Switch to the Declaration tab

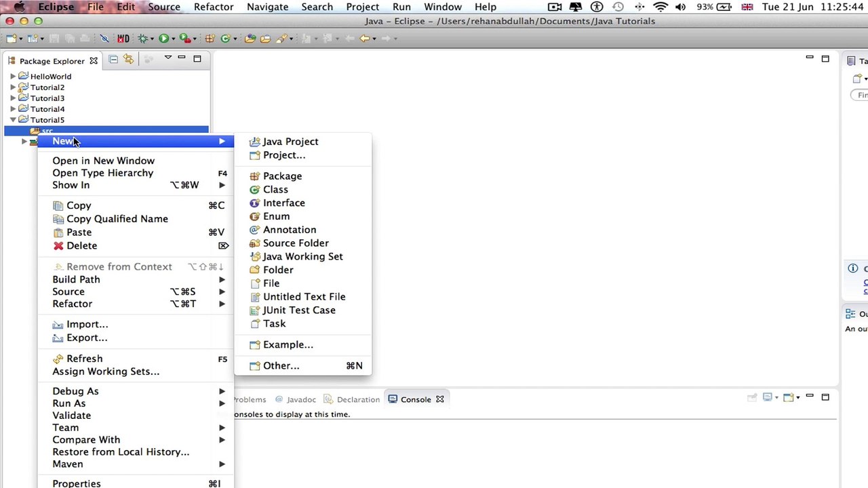click(352, 399)
